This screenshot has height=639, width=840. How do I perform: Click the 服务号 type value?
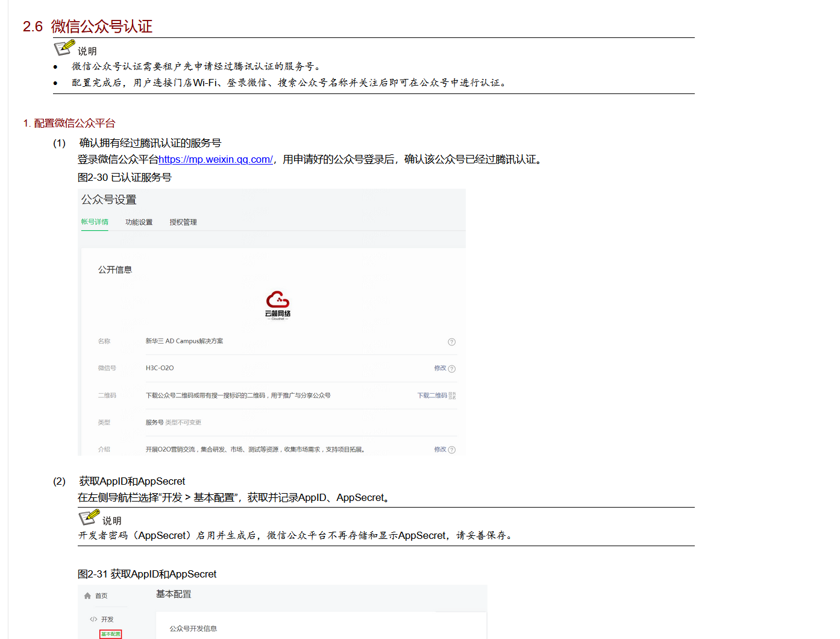coord(155,423)
